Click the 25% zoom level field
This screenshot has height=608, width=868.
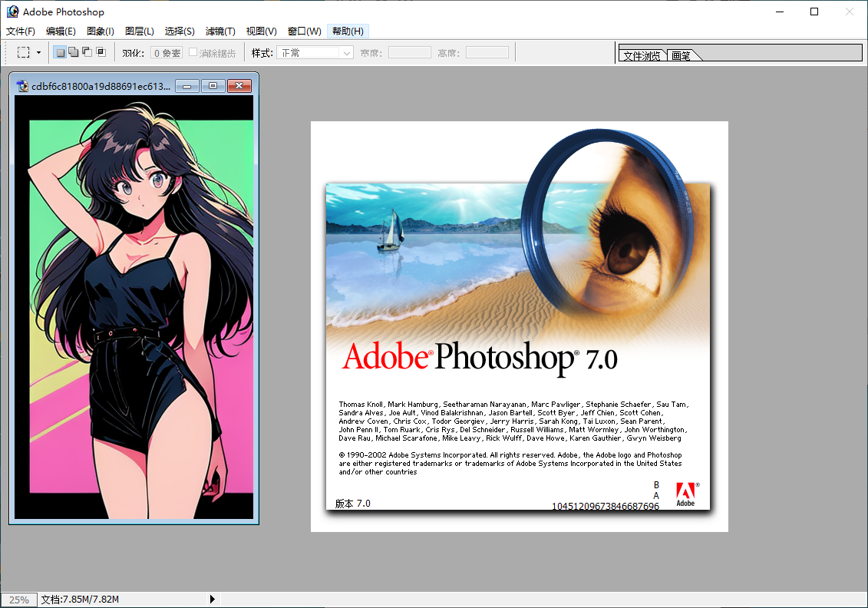click(x=18, y=600)
